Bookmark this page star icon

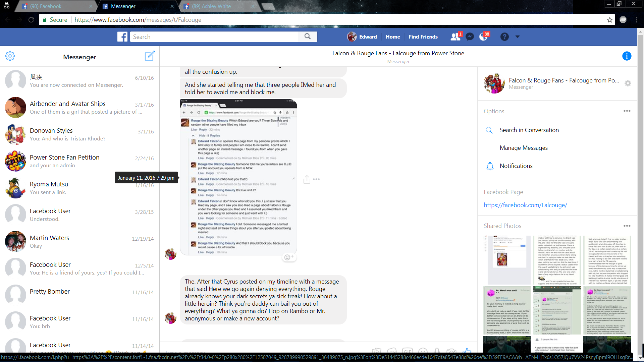click(x=609, y=20)
